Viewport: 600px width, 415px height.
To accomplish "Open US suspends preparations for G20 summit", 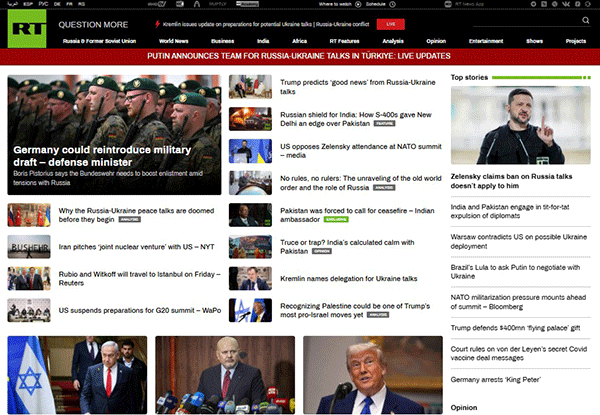I will (x=140, y=310).
